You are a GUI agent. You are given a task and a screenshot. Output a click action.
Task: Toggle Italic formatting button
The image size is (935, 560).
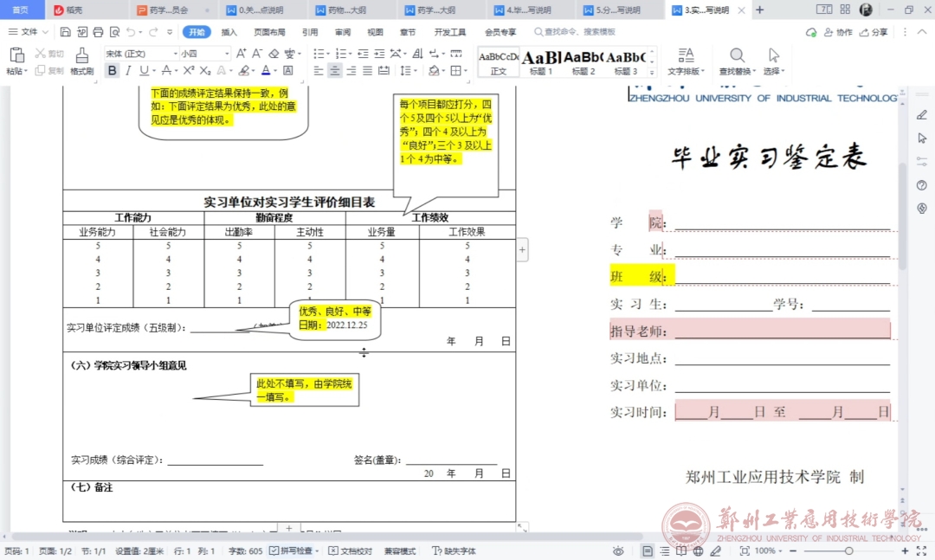(128, 71)
